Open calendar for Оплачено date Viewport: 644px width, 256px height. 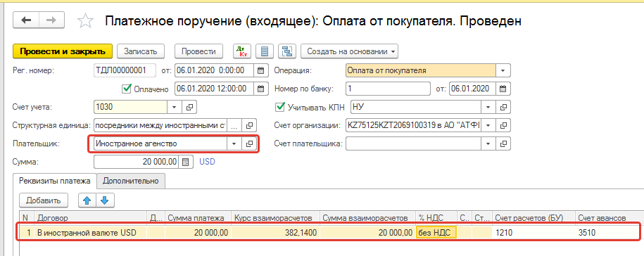261,89
